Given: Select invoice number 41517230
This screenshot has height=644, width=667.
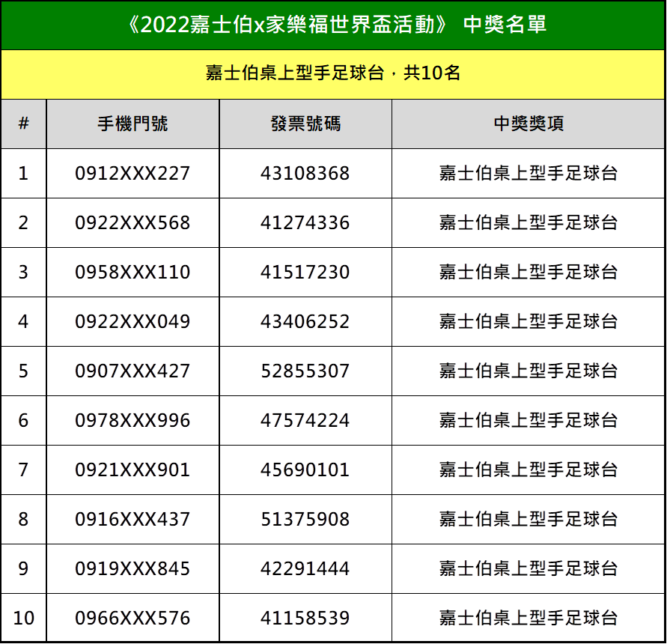Looking at the screenshot, I should tap(305, 272).
